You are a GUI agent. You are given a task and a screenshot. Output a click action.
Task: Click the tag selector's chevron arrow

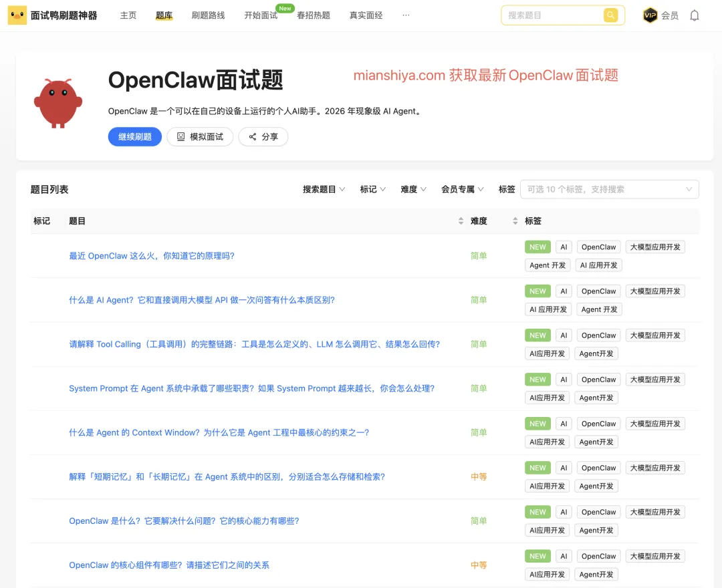point(689,189)
